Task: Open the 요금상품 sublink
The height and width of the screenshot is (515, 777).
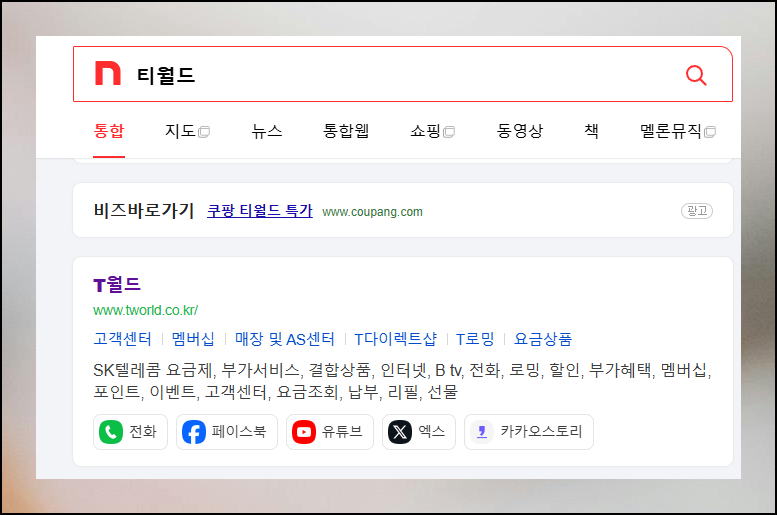Action: 543,339
